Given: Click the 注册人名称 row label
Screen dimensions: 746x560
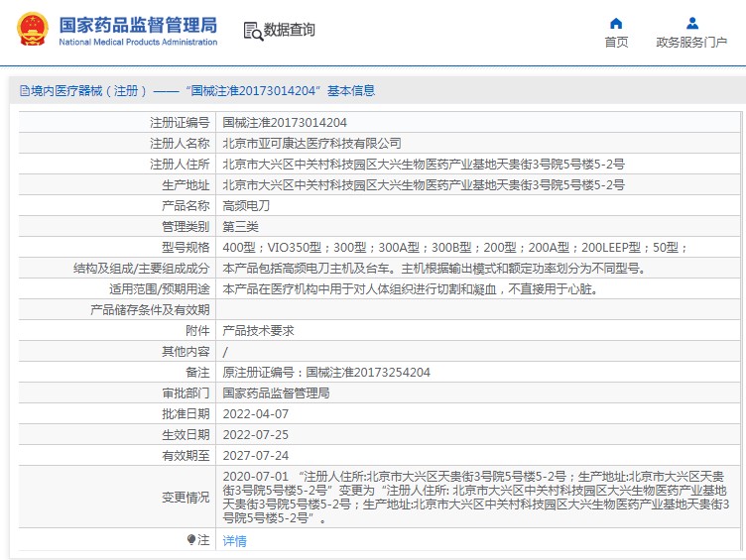Looking at the screenshot, I should pos(180,143).
